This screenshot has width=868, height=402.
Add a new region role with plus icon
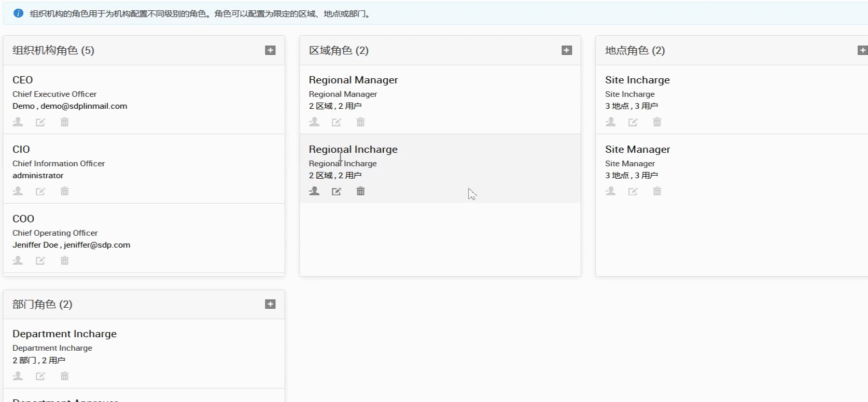(567, 50)
